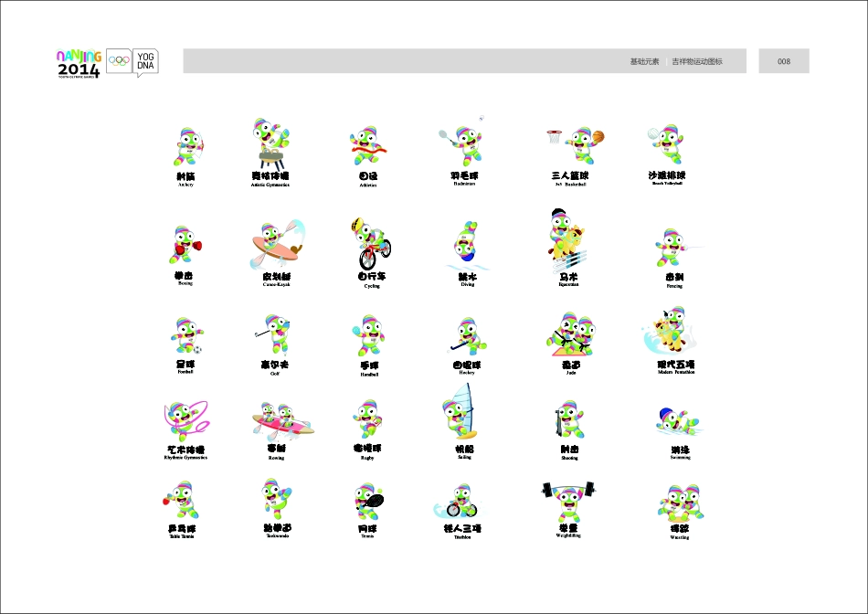Click the Archery mascot icon
The height and width of the screenshot is (614, 868).
(x=188, y=146)
